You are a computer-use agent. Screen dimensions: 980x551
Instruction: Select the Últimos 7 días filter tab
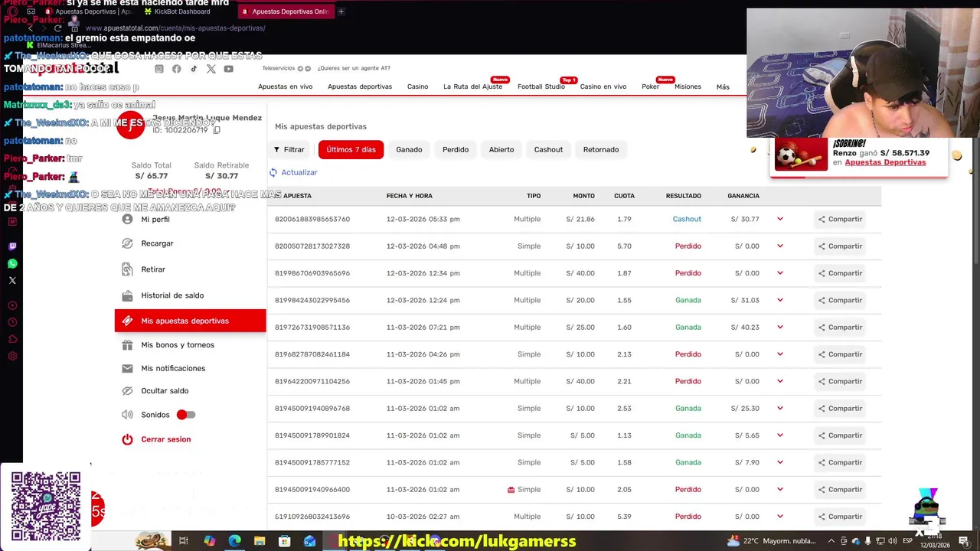tap(351, 149)
